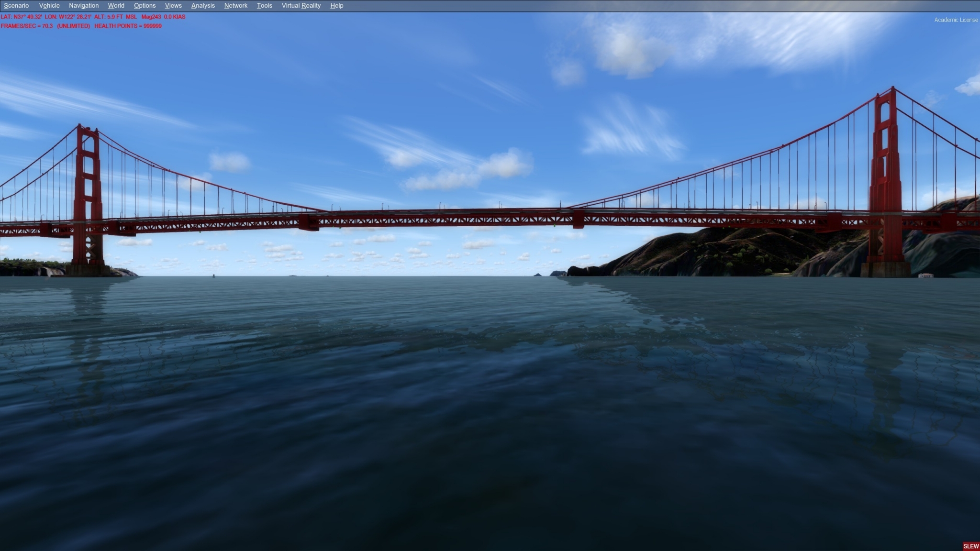Open the Network menu
Screen dimensions: 980x551
(x=236, y=6)
